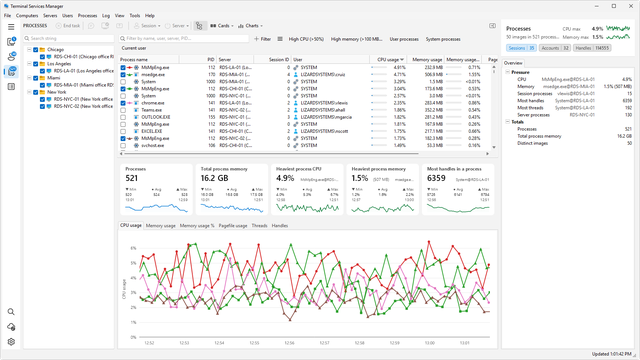Switch to the Memory usage chart tab
The height and width of the screenshot is (360, 640).
[x=160, y=226]
